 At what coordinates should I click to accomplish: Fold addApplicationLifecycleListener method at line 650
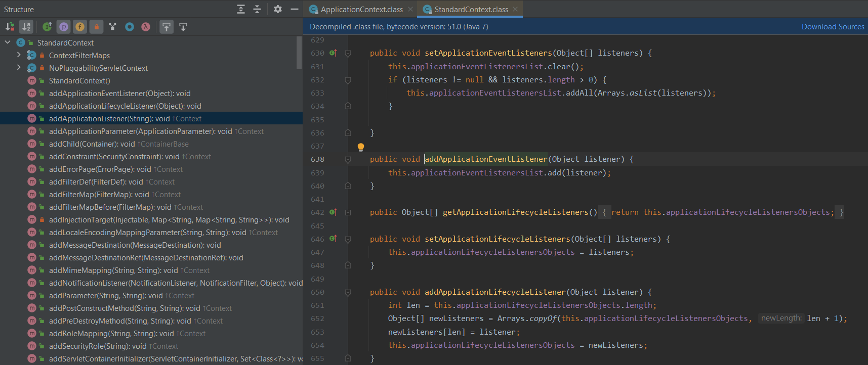(x=348, y=292)
